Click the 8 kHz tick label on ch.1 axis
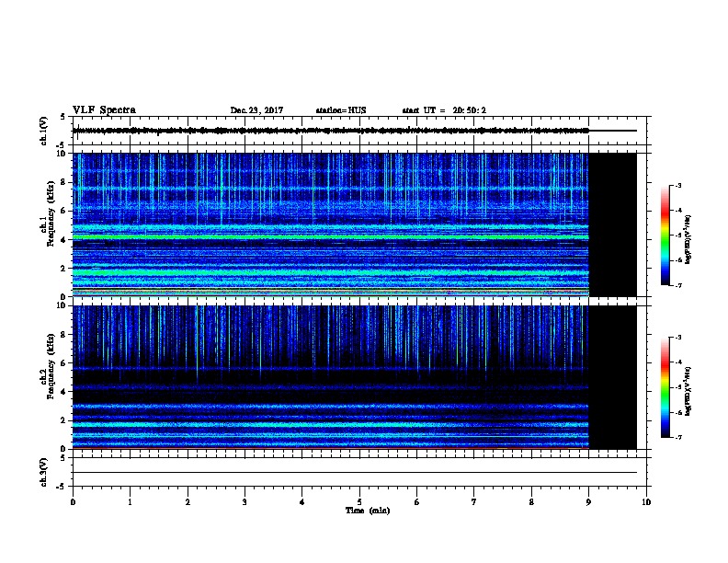 click(x=64, y=182)
